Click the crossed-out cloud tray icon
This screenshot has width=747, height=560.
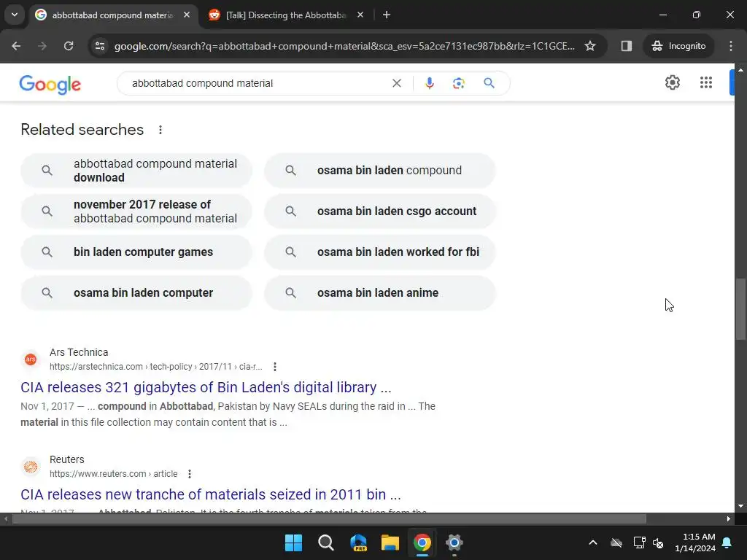[616, 542]
